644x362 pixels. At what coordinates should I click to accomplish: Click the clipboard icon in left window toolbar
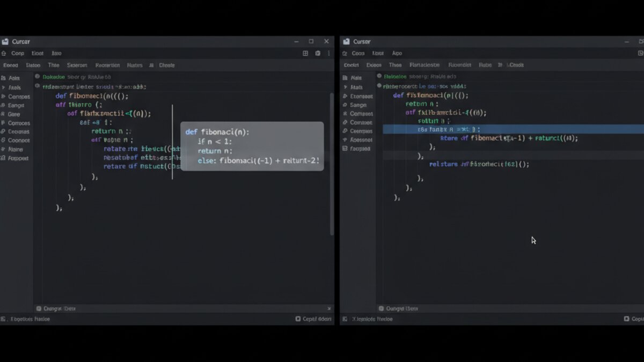318,53
